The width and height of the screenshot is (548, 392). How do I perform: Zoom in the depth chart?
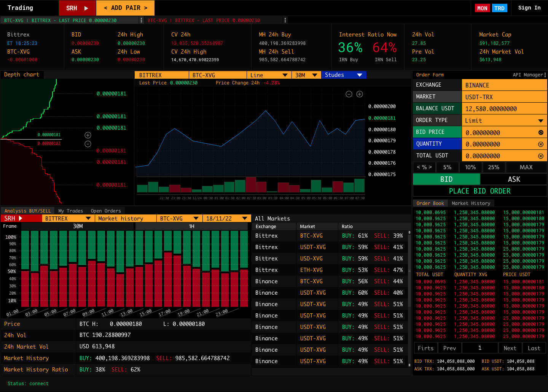88,135
